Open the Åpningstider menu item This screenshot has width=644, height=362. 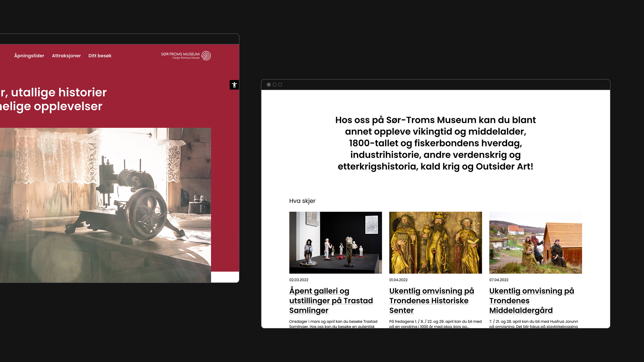coord(29,56)
